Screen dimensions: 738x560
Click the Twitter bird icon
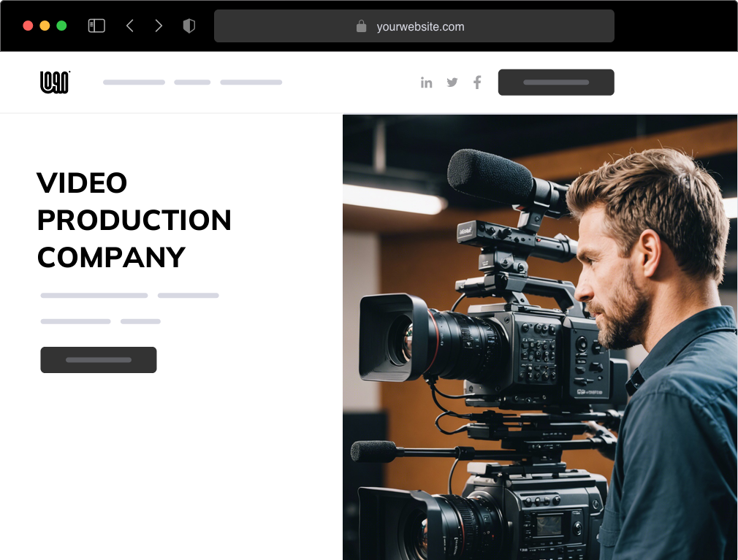[x=452, y=82]
